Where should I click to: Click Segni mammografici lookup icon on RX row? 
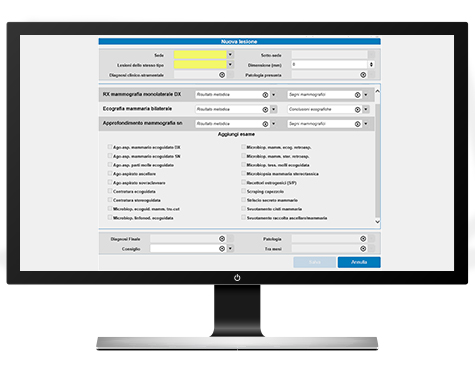coord(357,95)
